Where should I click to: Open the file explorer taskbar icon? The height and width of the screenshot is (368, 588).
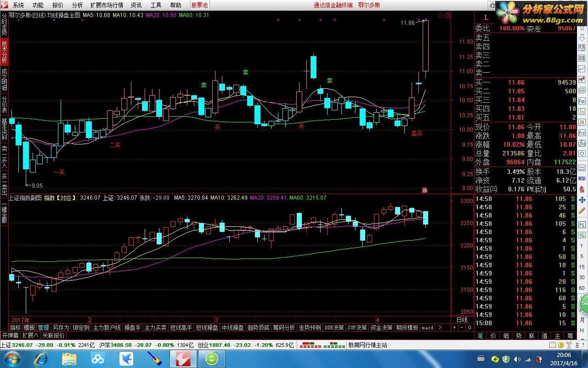(x=69, y=358)
